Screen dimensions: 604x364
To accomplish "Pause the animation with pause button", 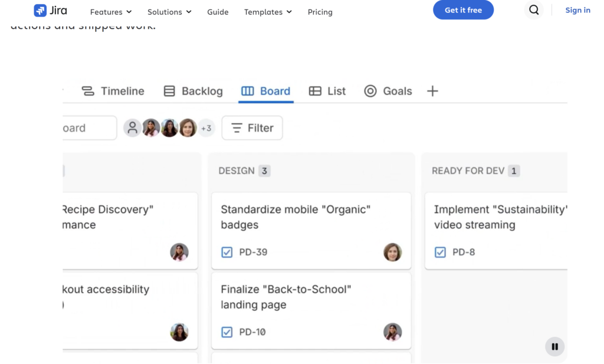I will (x=554, y=347).
